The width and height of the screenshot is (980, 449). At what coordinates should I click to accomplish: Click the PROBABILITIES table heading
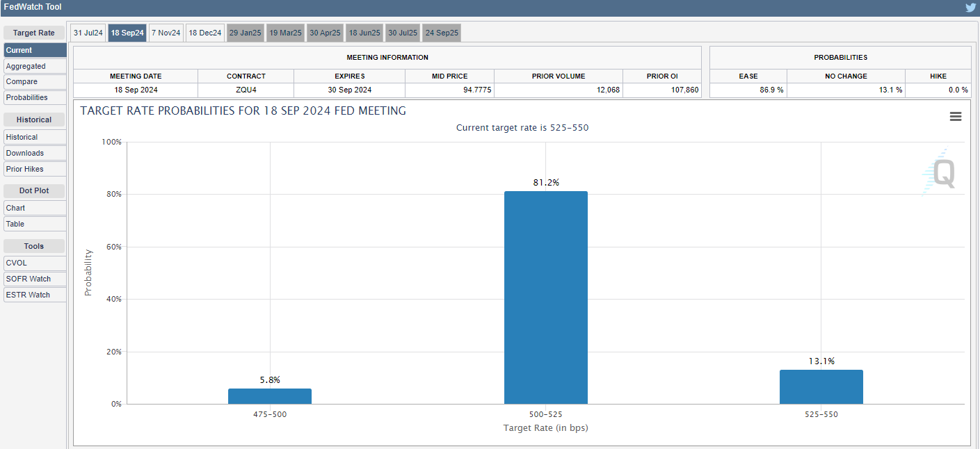tap(841, 57)
